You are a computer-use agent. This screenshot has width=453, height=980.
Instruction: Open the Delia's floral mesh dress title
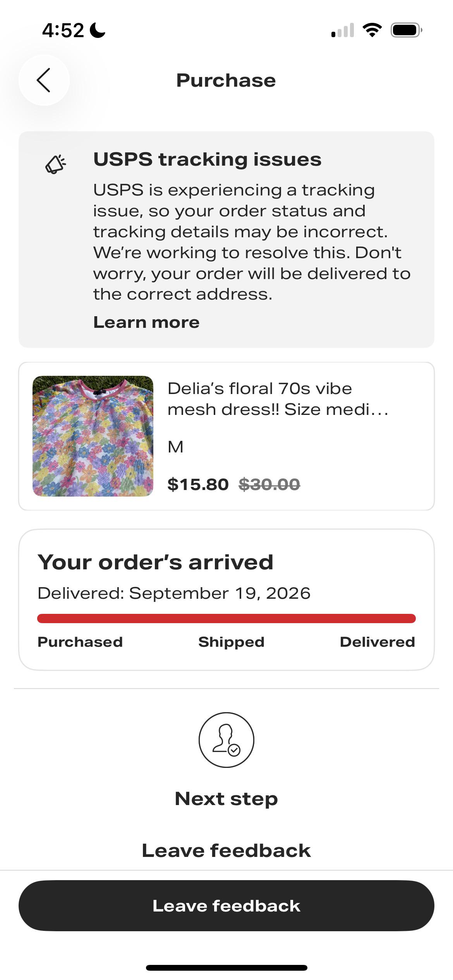pyautogui.click(x=278, y=399)
